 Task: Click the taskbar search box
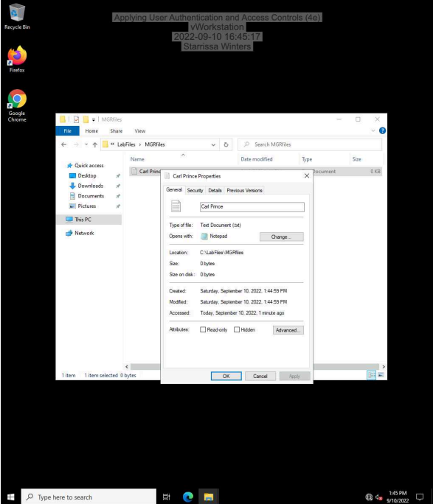click(x=89, y=497)
